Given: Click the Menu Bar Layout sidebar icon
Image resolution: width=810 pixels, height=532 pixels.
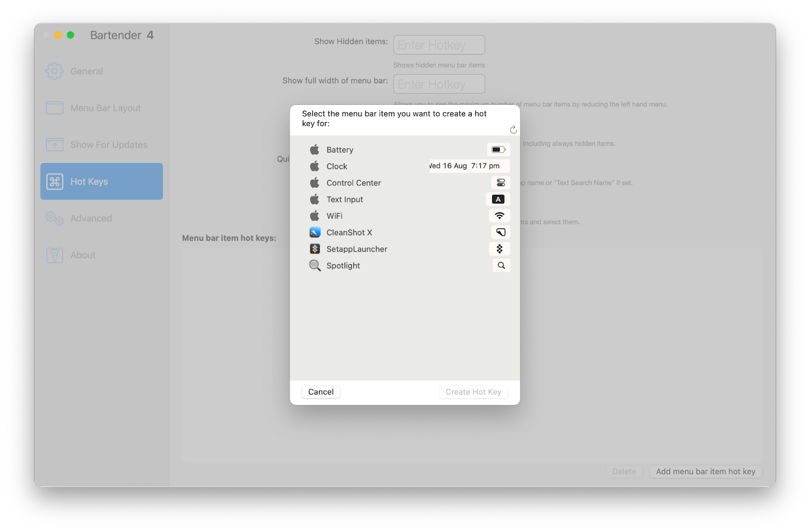Looking at the screenshot, I should pyautogui.click(x=55, y=108).
